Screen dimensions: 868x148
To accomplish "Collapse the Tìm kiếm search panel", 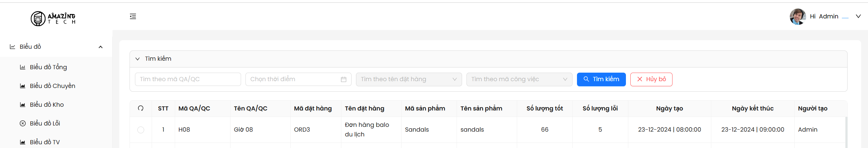I will (x=138, y=59).
